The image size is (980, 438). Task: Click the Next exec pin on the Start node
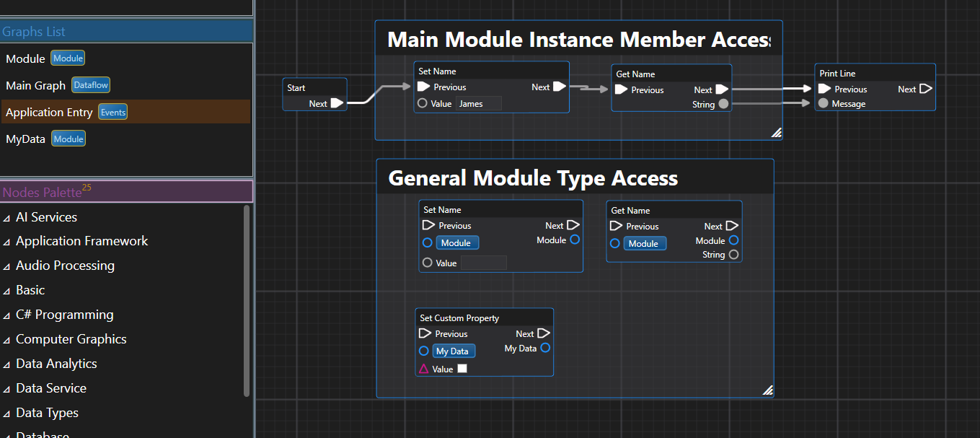click(x=336, y=103)
